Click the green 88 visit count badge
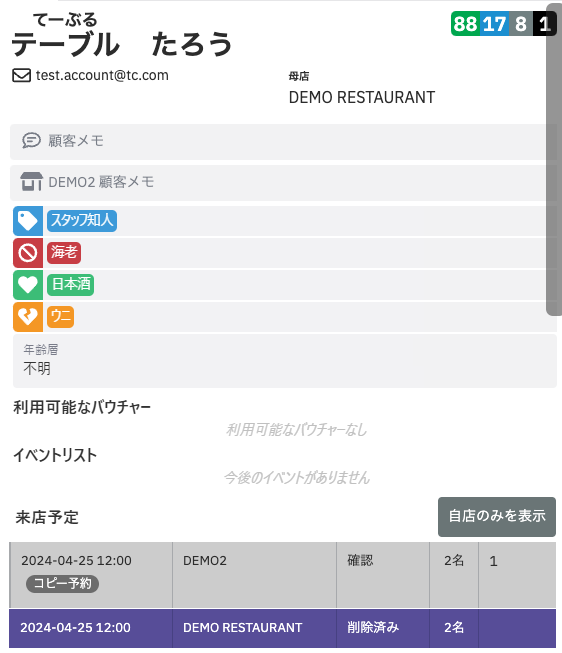 click(x=465, y=24)
